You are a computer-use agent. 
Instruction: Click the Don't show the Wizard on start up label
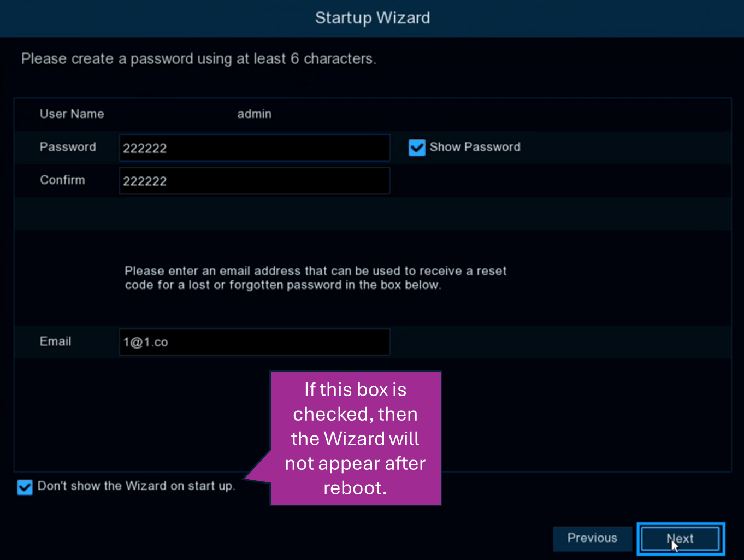point(137,486)
